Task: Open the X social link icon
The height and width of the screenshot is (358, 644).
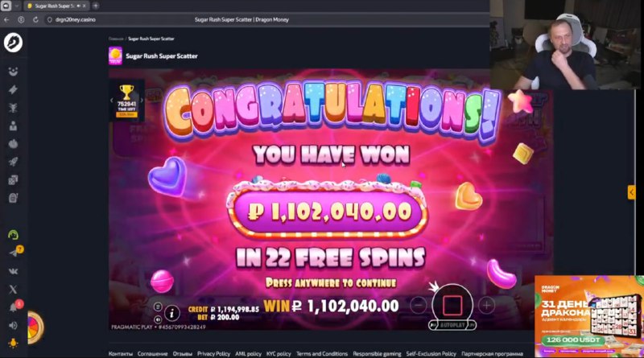Action: 13,290
